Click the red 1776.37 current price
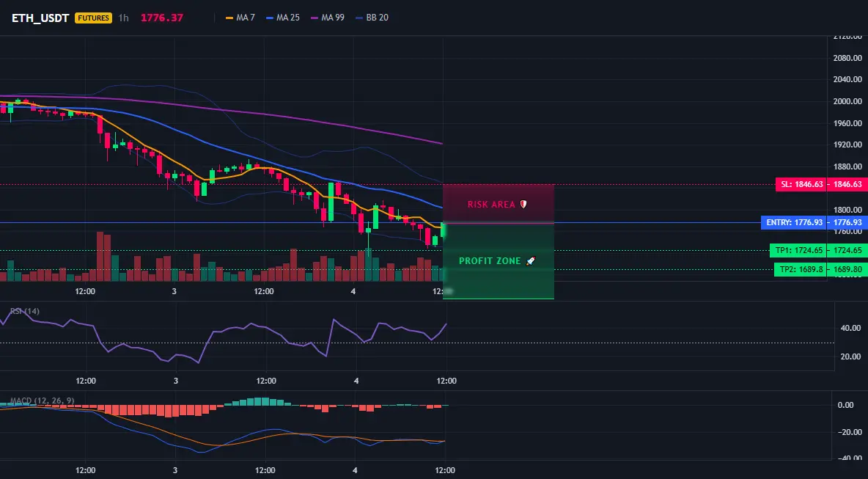The image size is (868, 479). coord(161,18)
